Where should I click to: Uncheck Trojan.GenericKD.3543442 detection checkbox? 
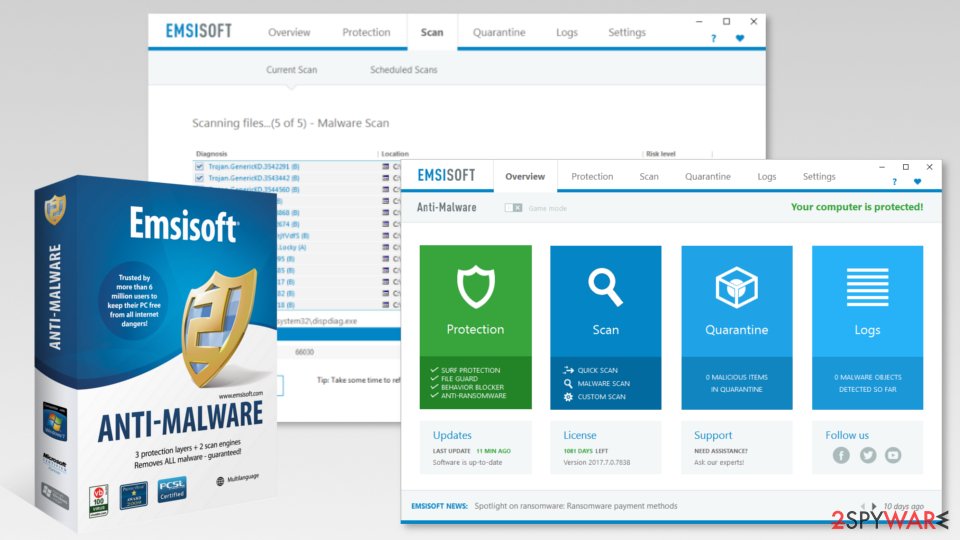pos(199,178)
